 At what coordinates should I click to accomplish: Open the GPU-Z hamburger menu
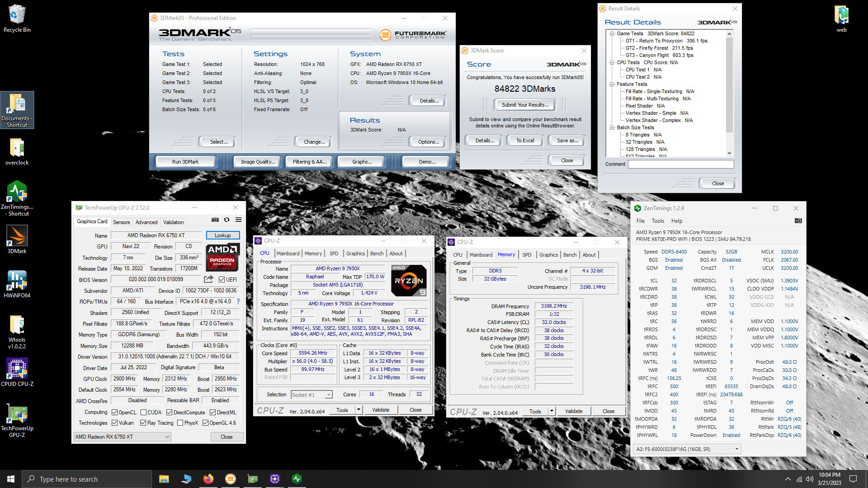[238, 220]
